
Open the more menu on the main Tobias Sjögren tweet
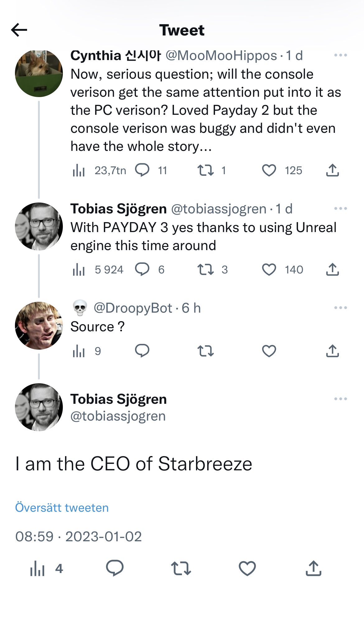340,399
